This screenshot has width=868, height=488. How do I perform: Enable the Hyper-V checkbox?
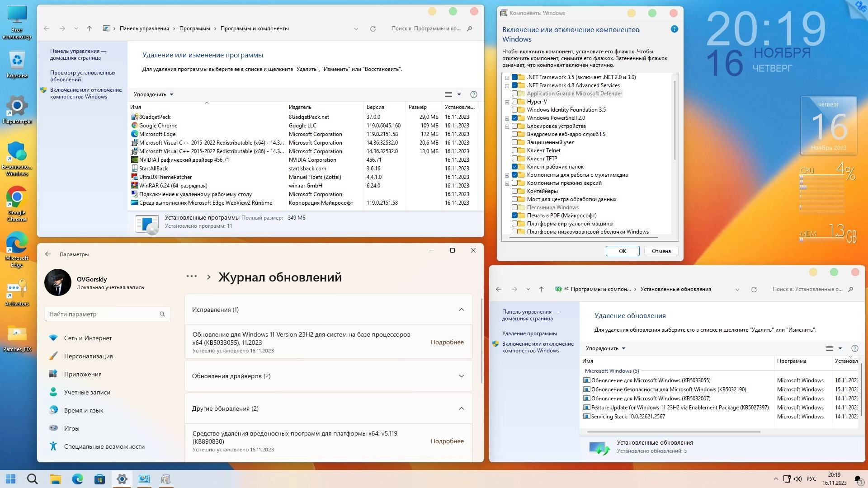pos(514,102)
